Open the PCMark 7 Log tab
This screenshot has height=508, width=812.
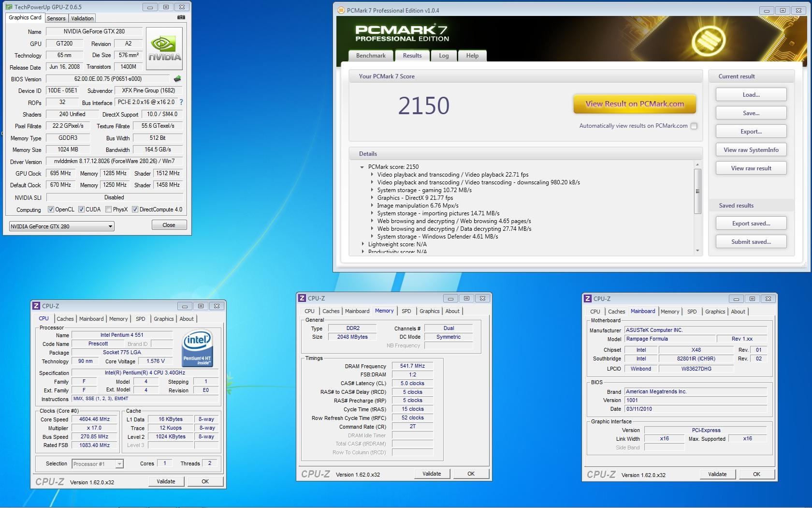[444, 56]
